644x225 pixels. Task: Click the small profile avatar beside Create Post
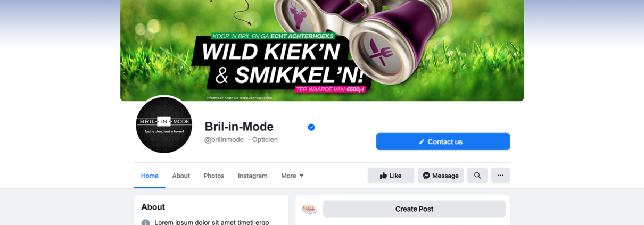coord(309,209)
